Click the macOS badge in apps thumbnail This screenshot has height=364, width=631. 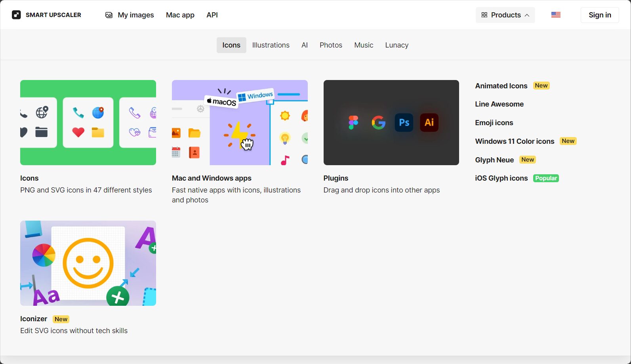point(221,101)
